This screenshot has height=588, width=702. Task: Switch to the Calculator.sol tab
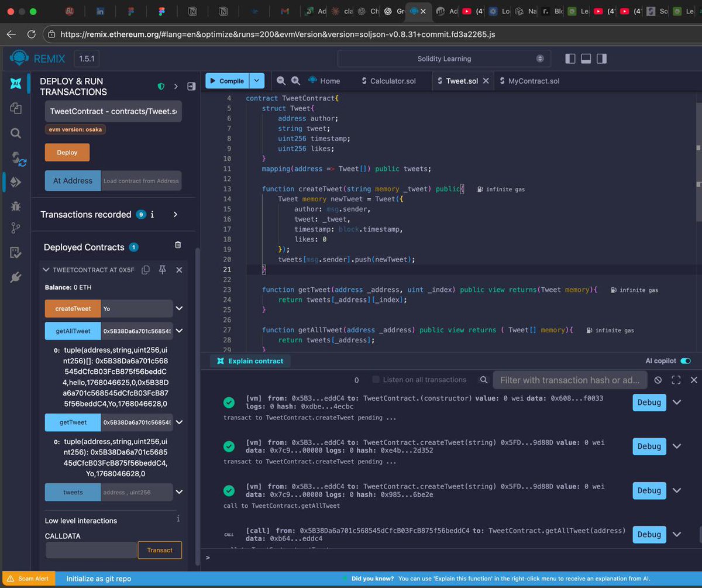(x=388, y=81)
